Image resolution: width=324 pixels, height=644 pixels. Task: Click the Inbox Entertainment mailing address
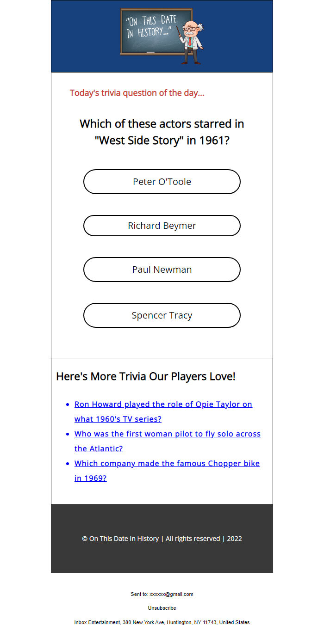tap(162, 622)
